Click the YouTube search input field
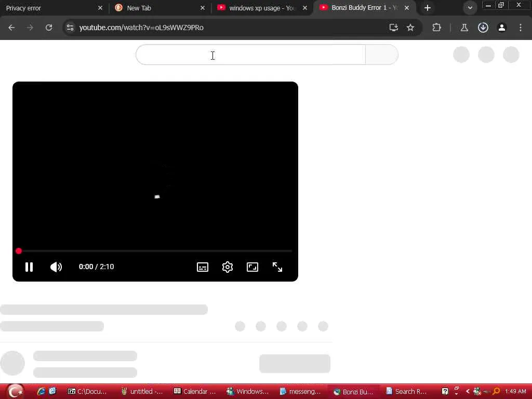 tap(251, 55)
